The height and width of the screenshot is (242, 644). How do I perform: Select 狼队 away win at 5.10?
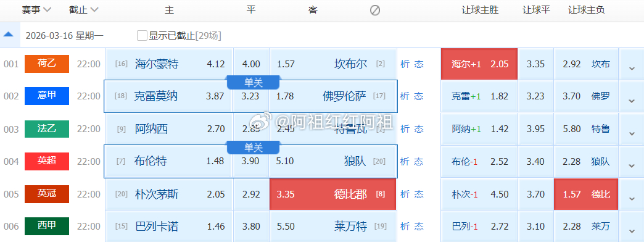(332, 162)
